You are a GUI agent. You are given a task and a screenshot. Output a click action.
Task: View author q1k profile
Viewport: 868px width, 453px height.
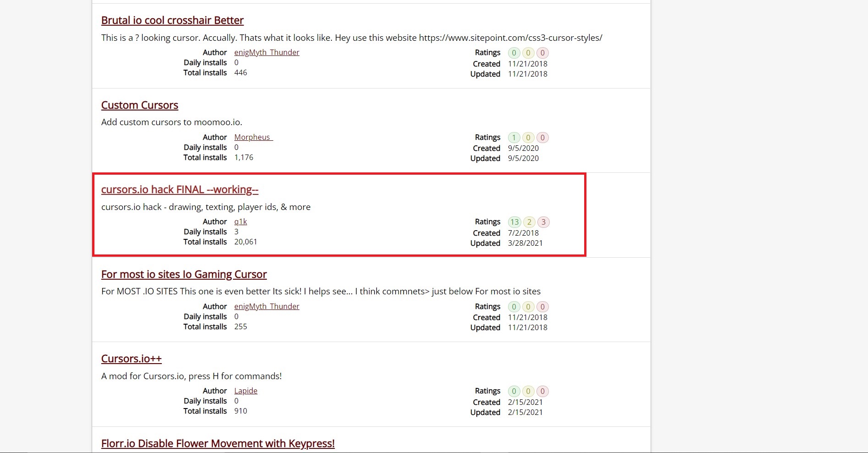click(240, 222)
